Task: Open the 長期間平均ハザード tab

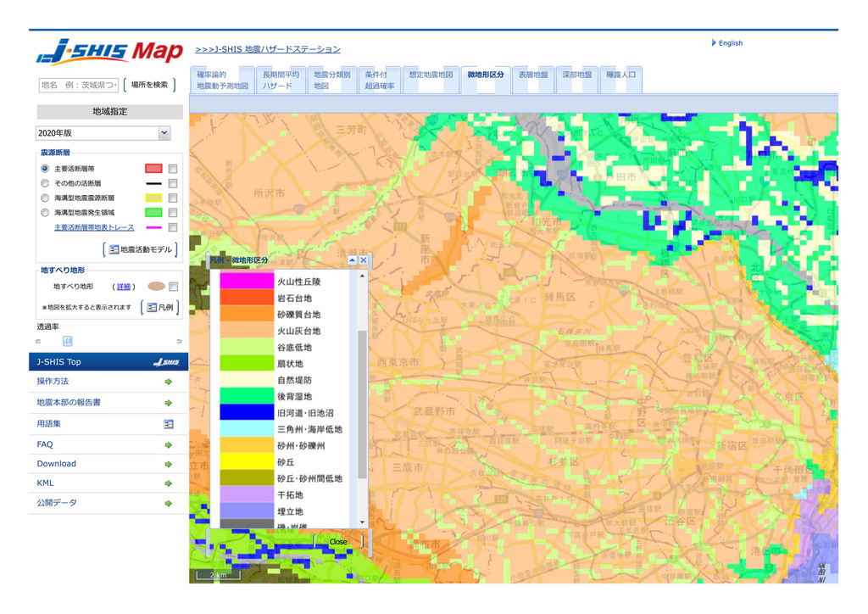Action: point(281,81)
